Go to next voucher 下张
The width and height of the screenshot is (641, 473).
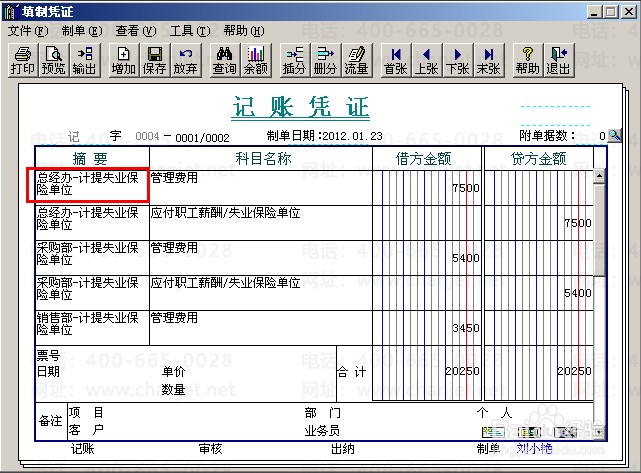pyautogui.click(x=457, y=61)
